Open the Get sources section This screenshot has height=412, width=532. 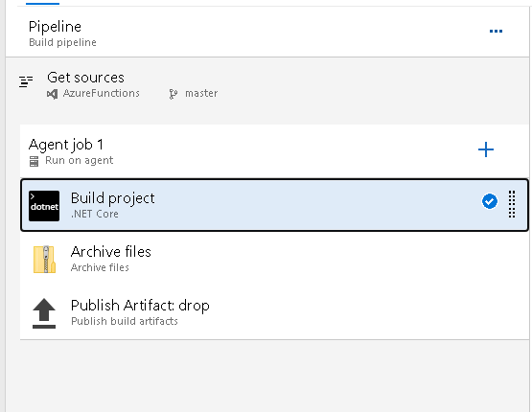[267, 84]
